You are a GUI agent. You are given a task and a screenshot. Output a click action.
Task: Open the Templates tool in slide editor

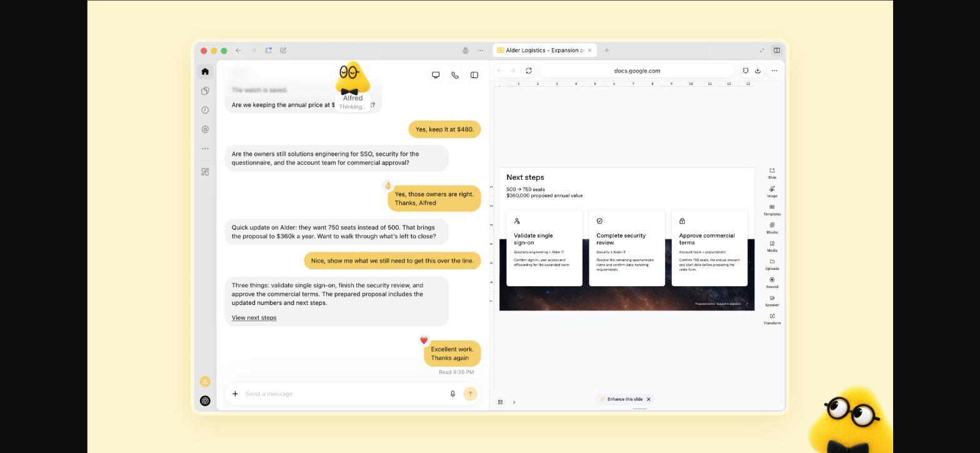pos(772,210)
